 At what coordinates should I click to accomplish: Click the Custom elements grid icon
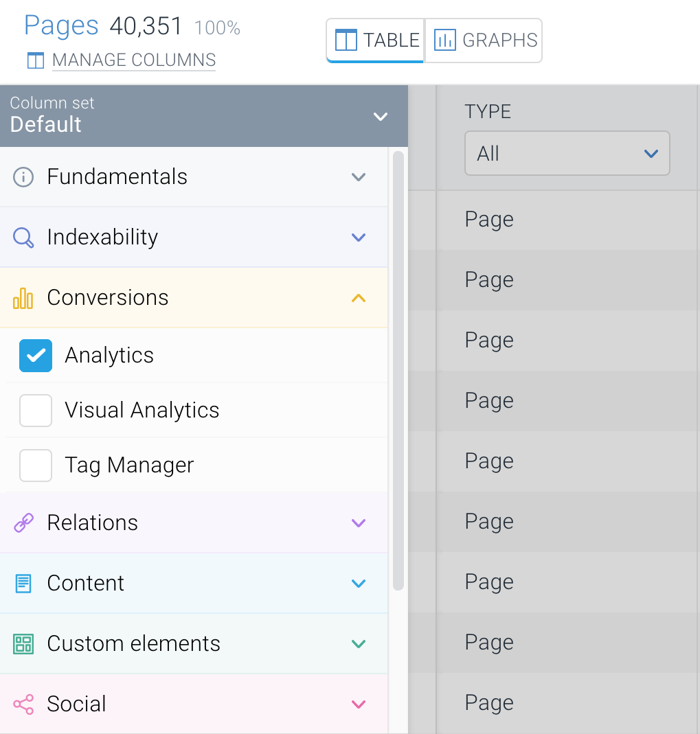click(23, 644)
